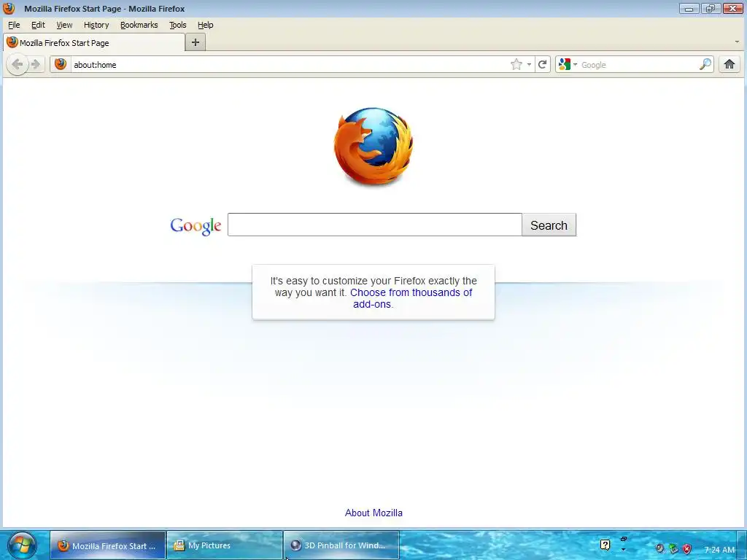Open the About Mozilla link
The width and height of the screenshot is (747, 560).
coord(373,513)
